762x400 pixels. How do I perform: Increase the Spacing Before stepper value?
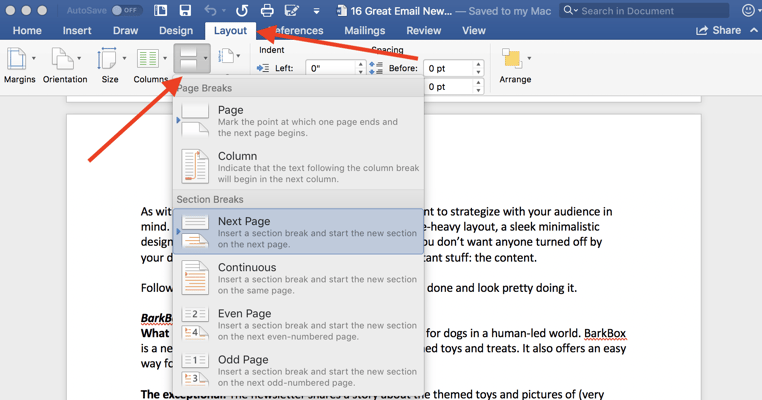(478, 64)
